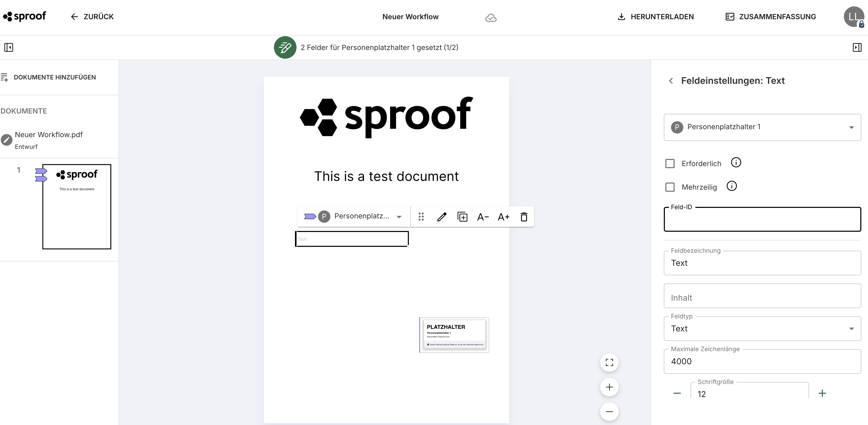Viewport: 868px width, 425px height.
Task: Zoom out with the minus circle button
Action: tap(609, 411)
